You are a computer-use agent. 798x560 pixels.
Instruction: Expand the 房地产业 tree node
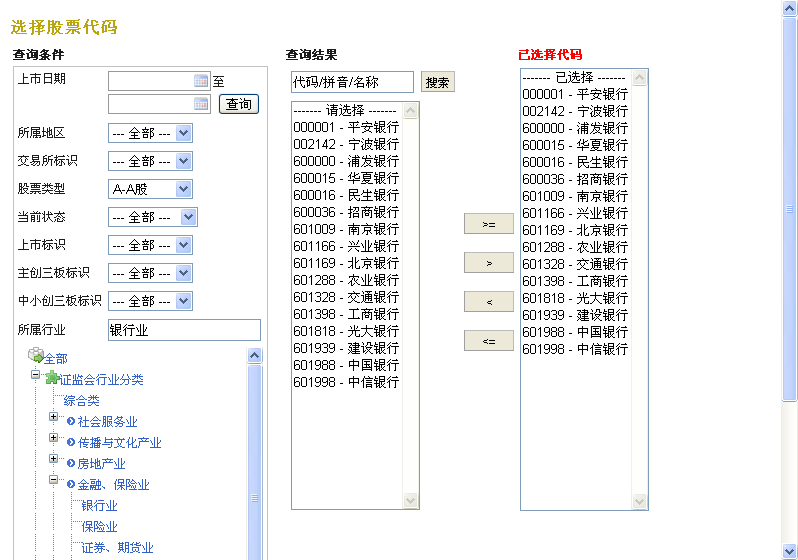[x=53, y=458]
